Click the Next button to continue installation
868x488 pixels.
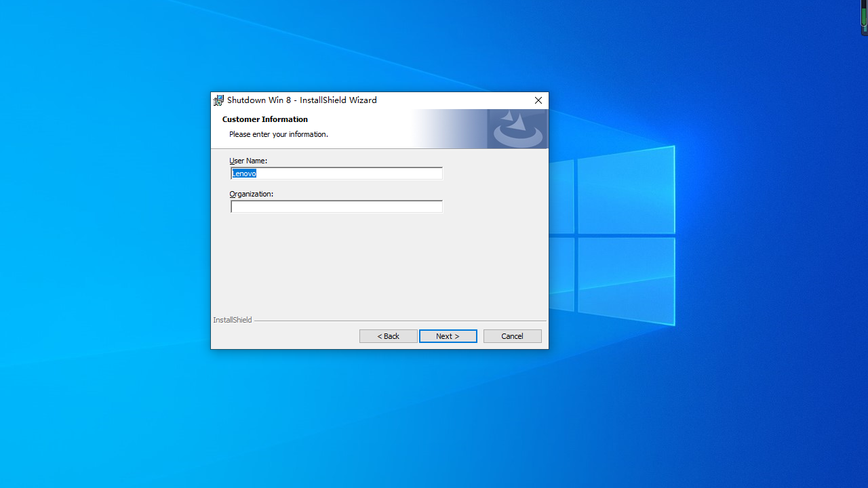click(x=448, y=335)
